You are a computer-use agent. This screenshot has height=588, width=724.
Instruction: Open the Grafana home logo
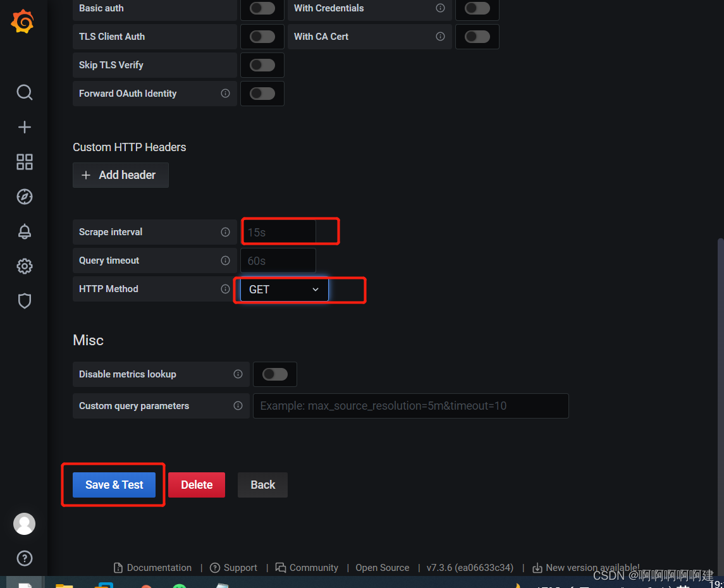(23, 21)
